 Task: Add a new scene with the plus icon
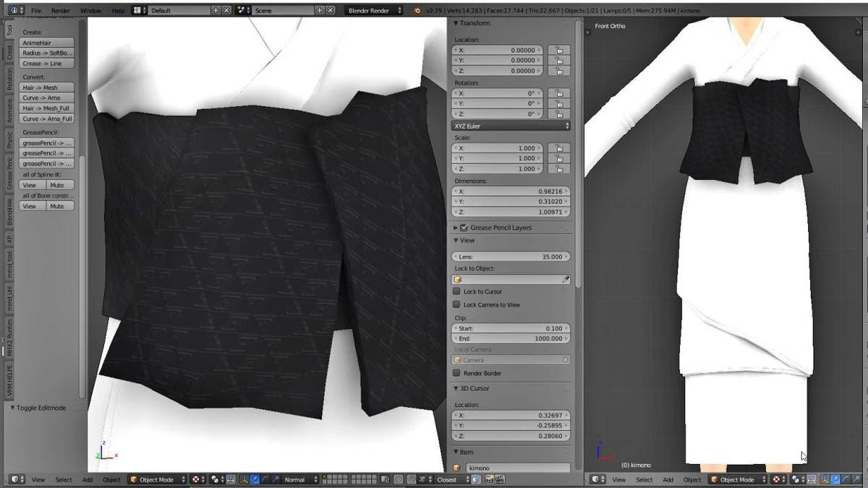320,11
